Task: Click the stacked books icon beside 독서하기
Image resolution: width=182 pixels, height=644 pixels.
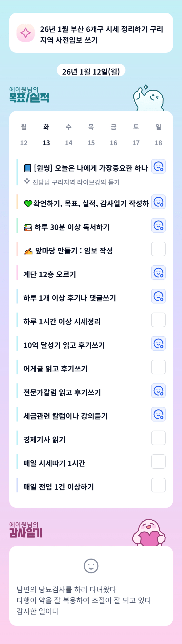Action: coord(28,227)
